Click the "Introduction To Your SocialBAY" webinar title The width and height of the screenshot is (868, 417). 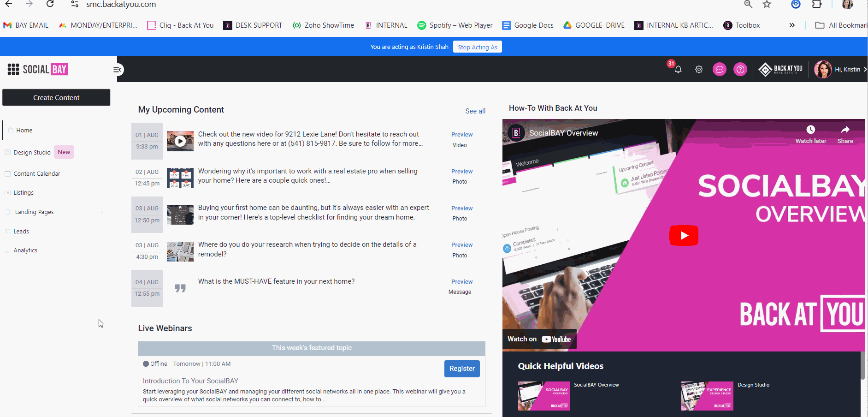(190, 381)
